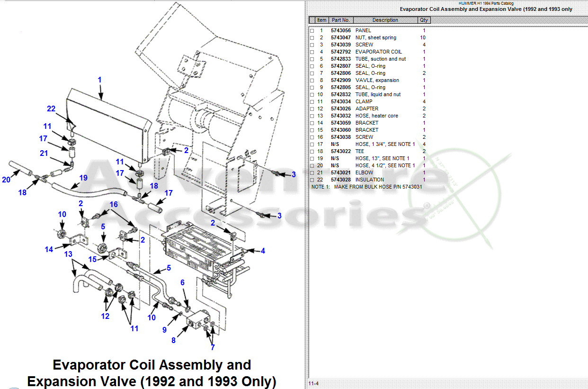Select the TEE row checkbox
The image size is (588, 389).
point(312,152)
